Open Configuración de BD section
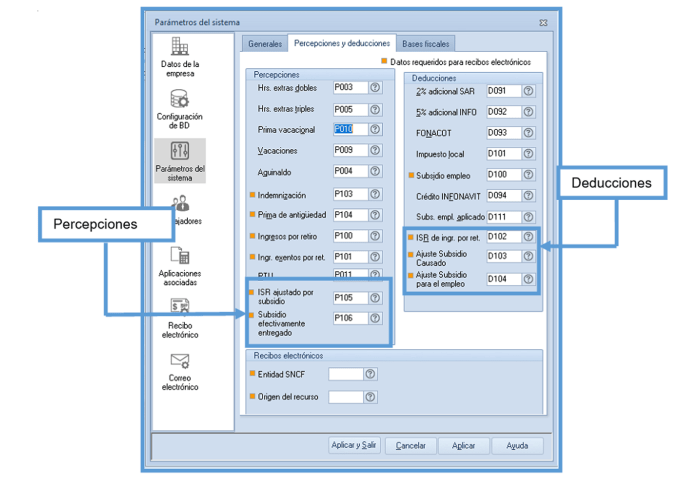 pyautogui.click(x=180, y=109)
